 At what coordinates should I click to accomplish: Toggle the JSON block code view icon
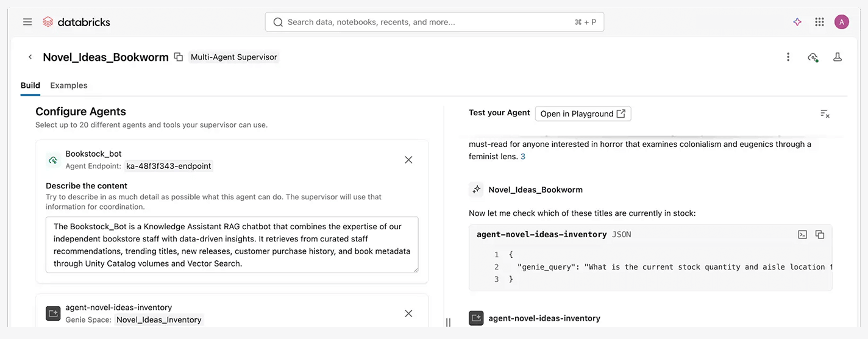[803, 235]
